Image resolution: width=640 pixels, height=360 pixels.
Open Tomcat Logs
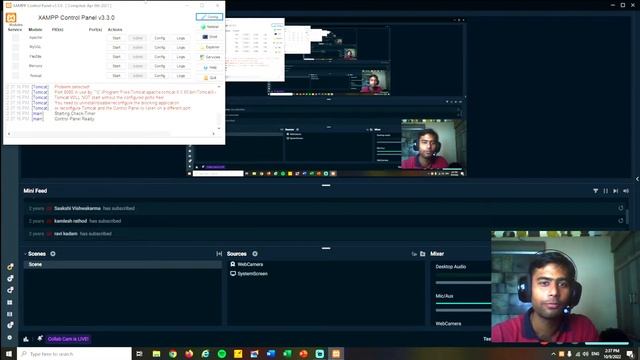[181, 76]
